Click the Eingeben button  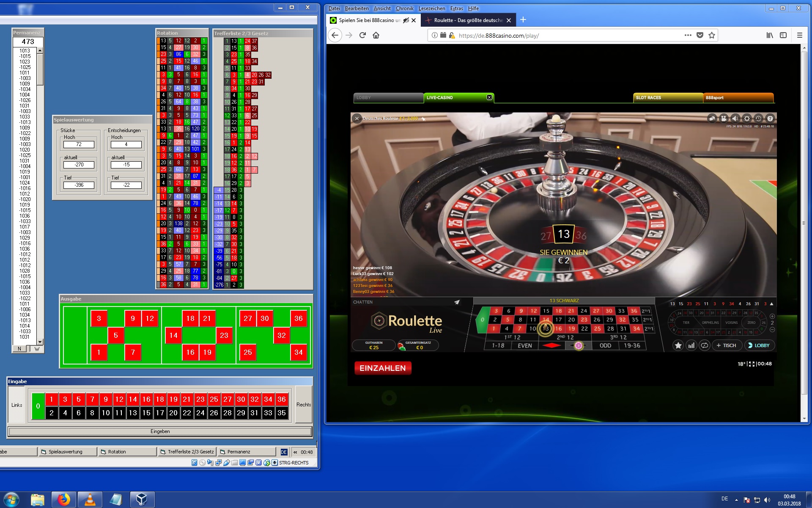160,431
